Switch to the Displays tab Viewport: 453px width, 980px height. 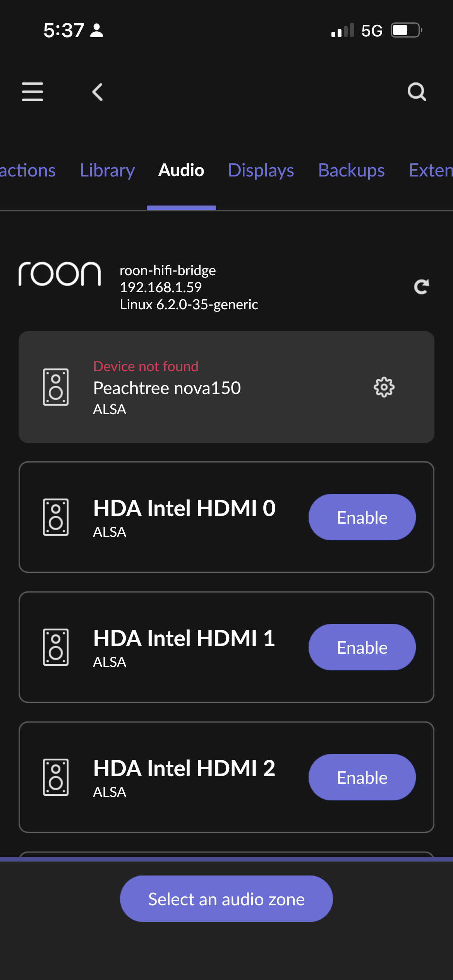click(261, 170)
